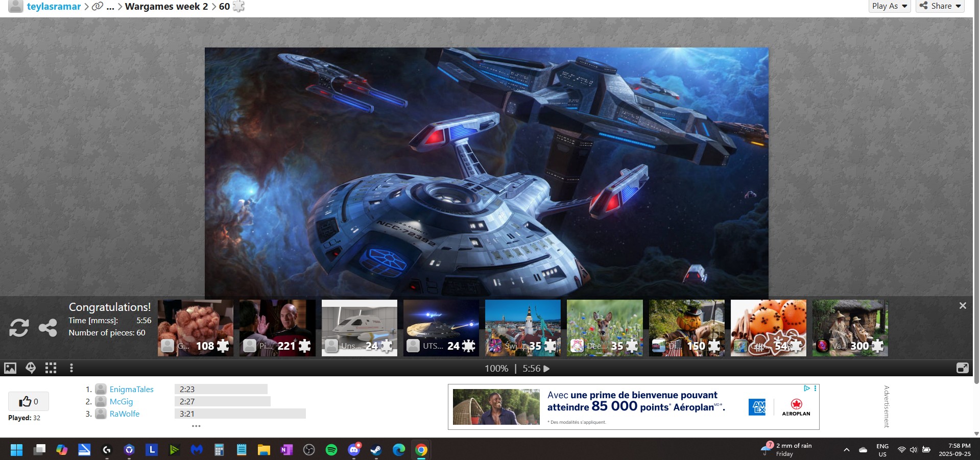Expand the full leaderboard via ellipsis
980x460 pixels.
click(196, 426)
